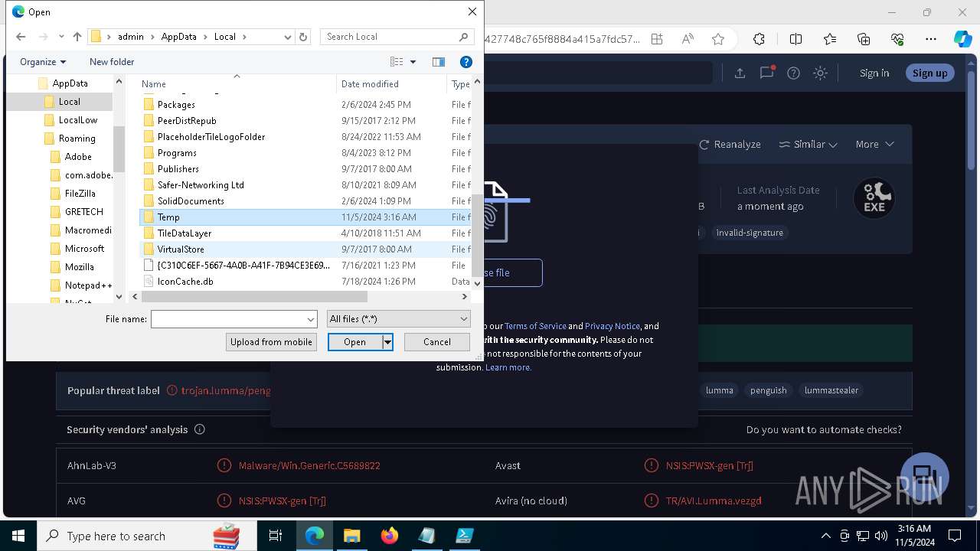This screenshot has width=980, height=551.
Task: Select the IconCache.db file
Action: point(185,282)
